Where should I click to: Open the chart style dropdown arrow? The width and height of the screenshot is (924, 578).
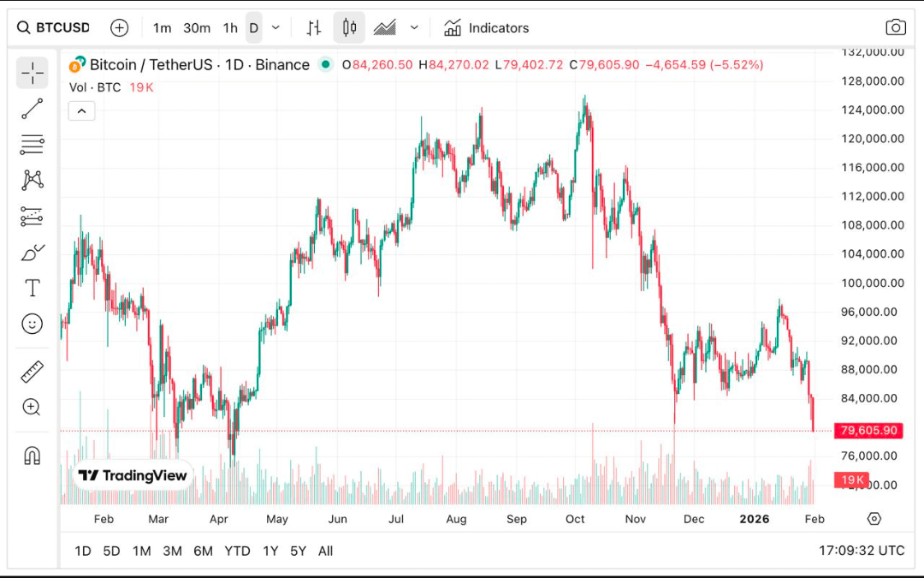coord(414,27)
